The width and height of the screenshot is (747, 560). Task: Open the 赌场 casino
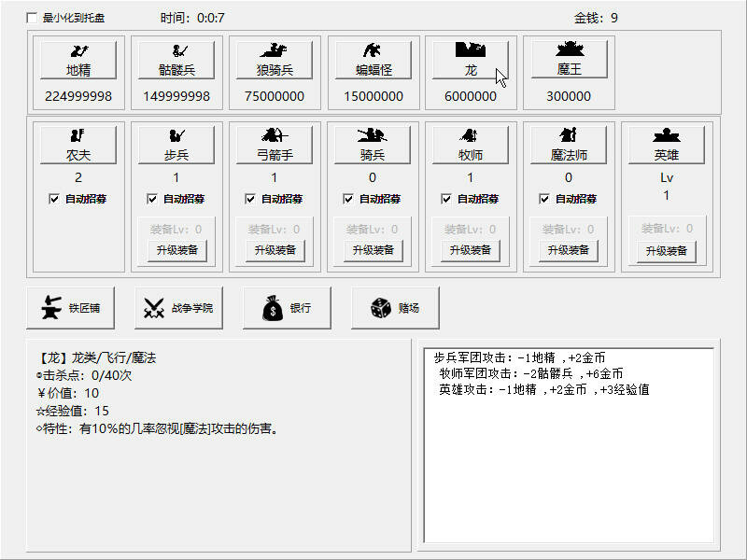[x=394, y=308]
